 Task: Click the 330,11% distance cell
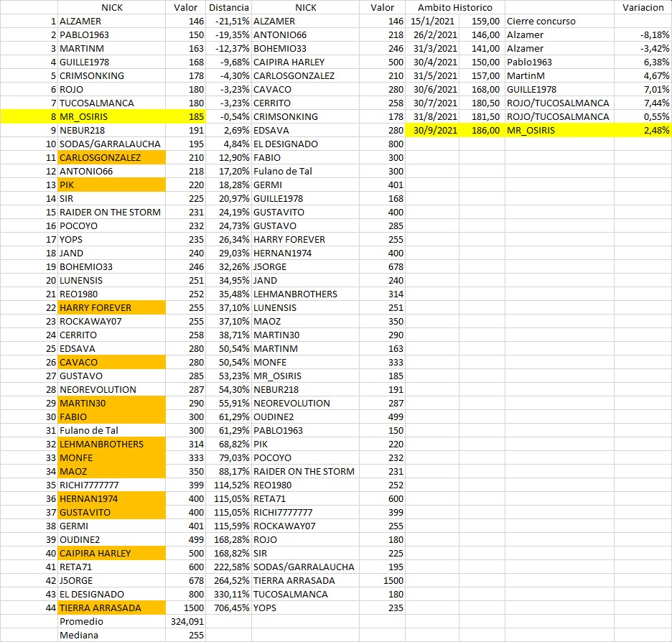(228, 594)
